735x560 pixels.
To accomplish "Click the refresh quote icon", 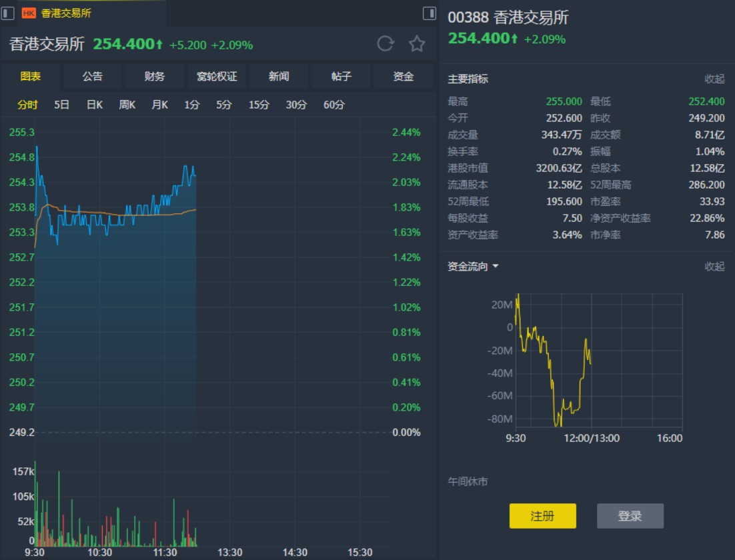I will coord(386,44).
